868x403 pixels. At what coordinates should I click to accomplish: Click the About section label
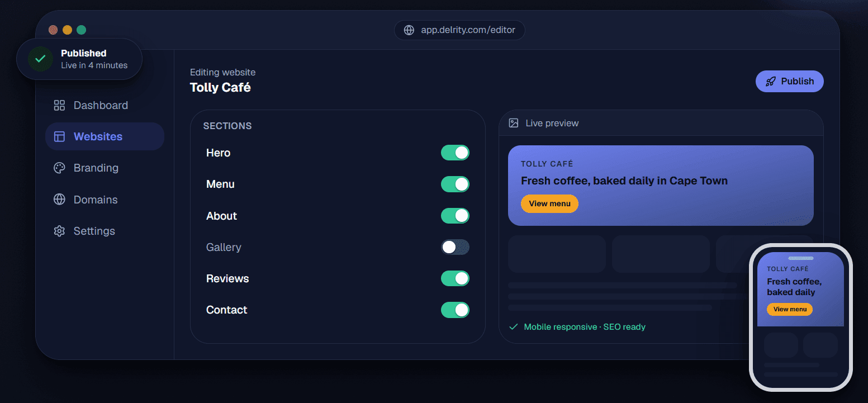point(221,216)
